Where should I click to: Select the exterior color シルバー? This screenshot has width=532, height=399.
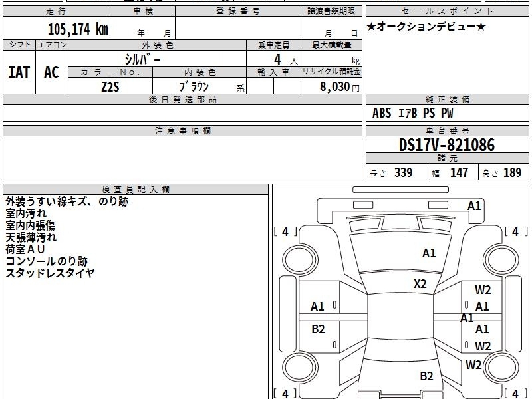coord(142,59)
